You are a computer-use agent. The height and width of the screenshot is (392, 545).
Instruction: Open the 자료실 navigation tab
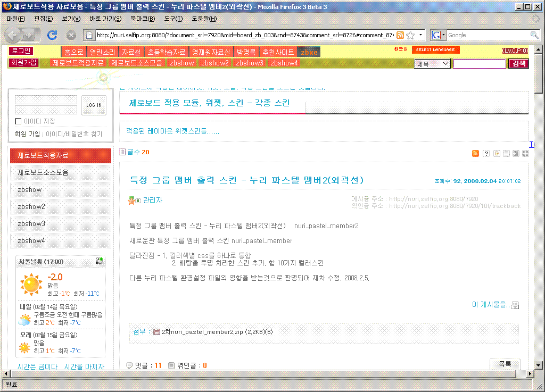click(131, 52)
